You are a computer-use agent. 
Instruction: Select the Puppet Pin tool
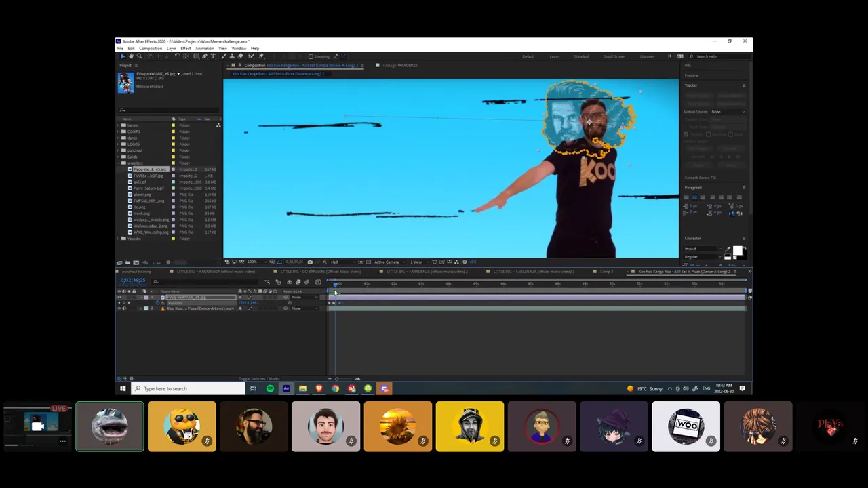(261, 56)
